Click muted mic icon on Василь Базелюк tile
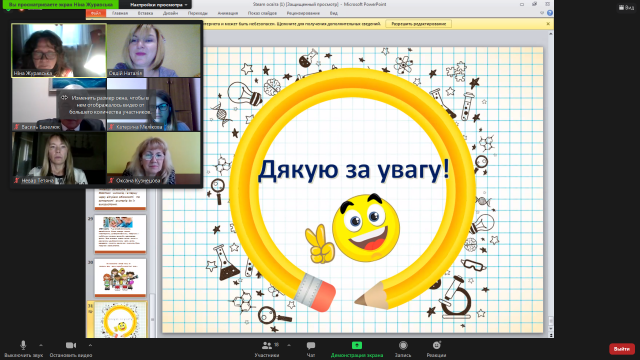Screen dimensions: 640x360 coord(17,127)
